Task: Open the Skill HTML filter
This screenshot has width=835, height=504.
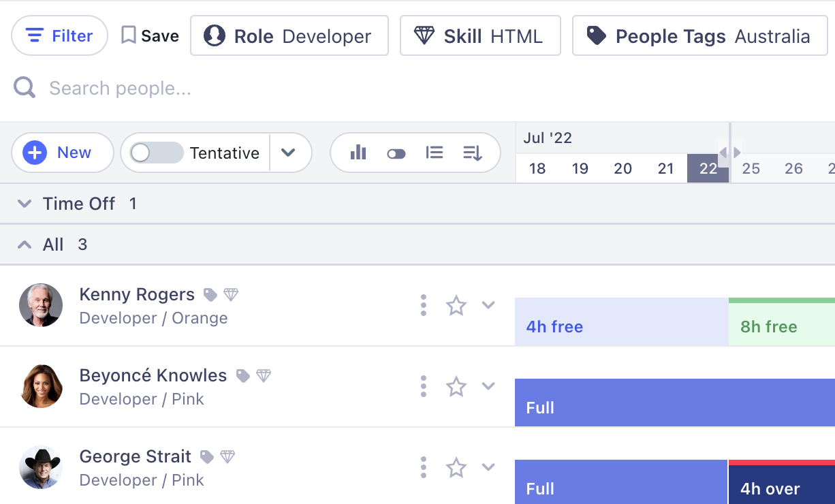Action: tap(480, 36)
